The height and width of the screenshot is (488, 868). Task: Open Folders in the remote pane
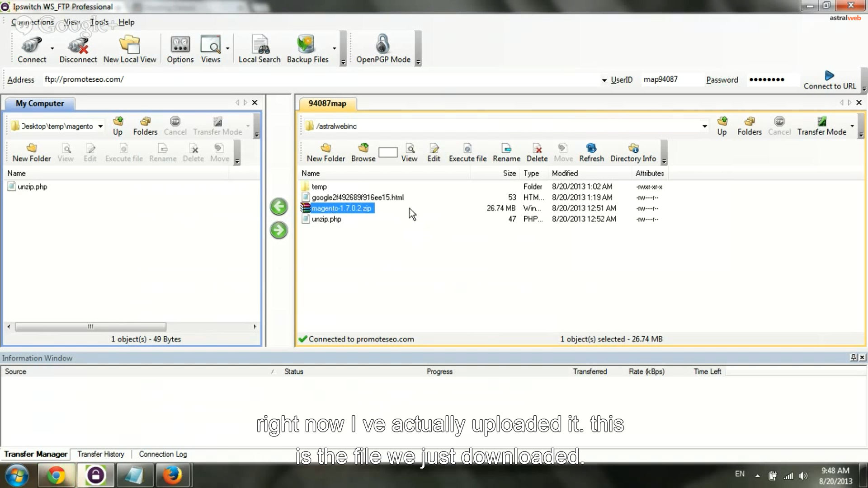pyautogui.click(x=750, y=126)
